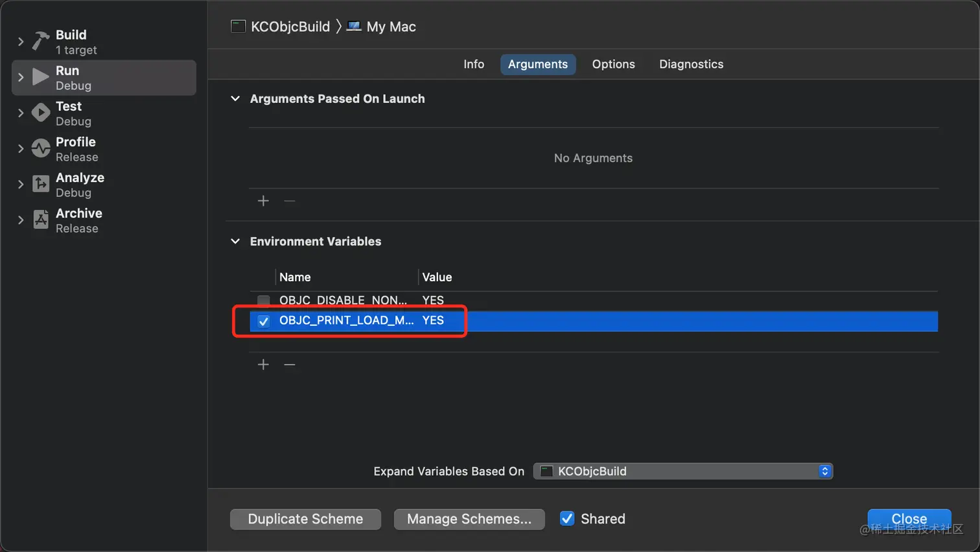
Task: Select the Run play icon
Action: pyautogui.click(x=41, y=77)
